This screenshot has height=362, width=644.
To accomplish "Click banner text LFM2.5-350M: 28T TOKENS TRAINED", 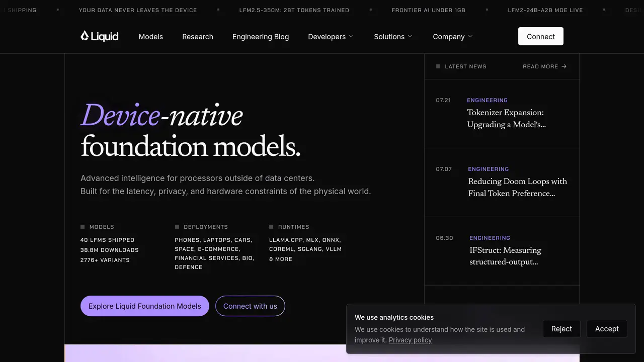I will click(x=294, y=10).
